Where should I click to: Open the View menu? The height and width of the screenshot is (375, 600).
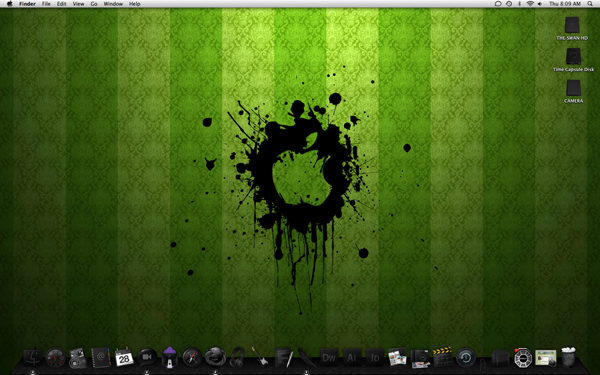[x=78, y=4]
